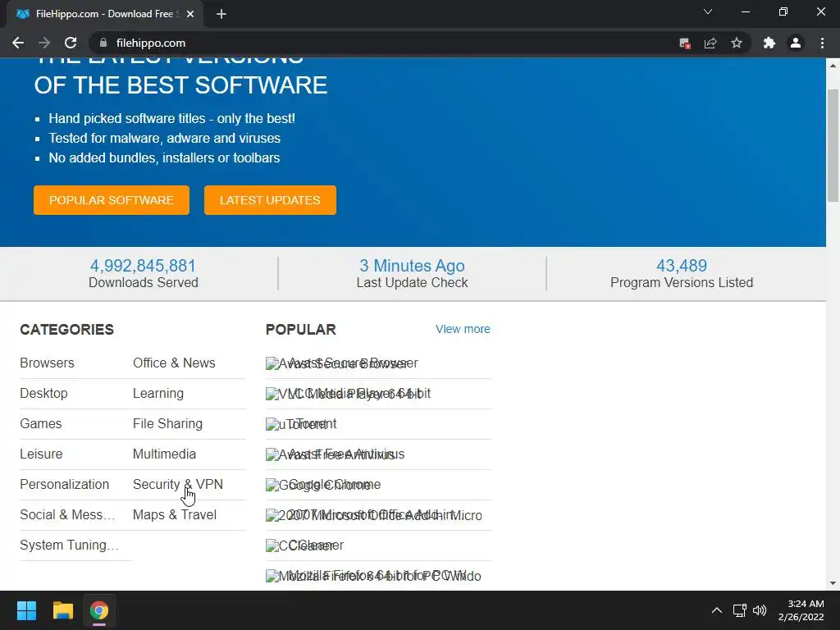Screen dimensions: 840x630
Task: Open the File Sharing category
Action: [x=167, y=424]
